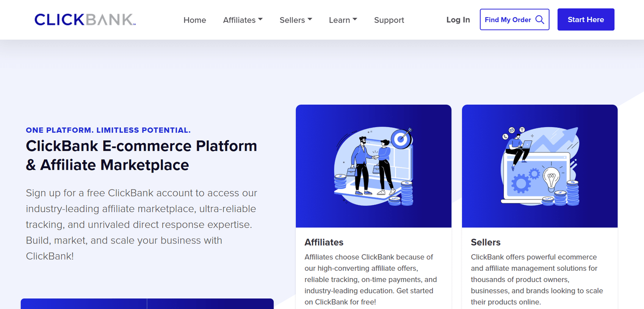The height and width of the screenshot is (309, 644).
Task: Click the Log In link
Action: pyautogui.click(x=458, y=20)
